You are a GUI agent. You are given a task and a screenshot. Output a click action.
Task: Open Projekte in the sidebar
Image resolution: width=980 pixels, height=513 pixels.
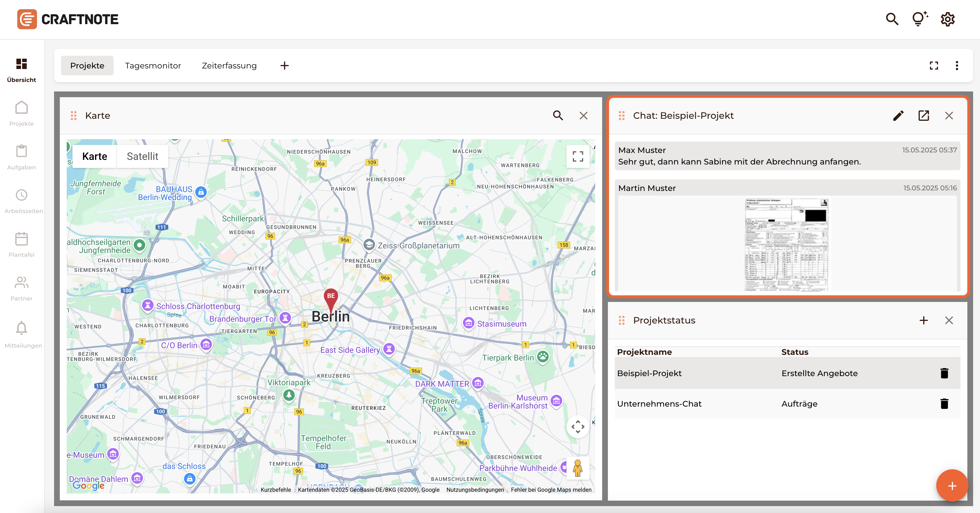22,114
